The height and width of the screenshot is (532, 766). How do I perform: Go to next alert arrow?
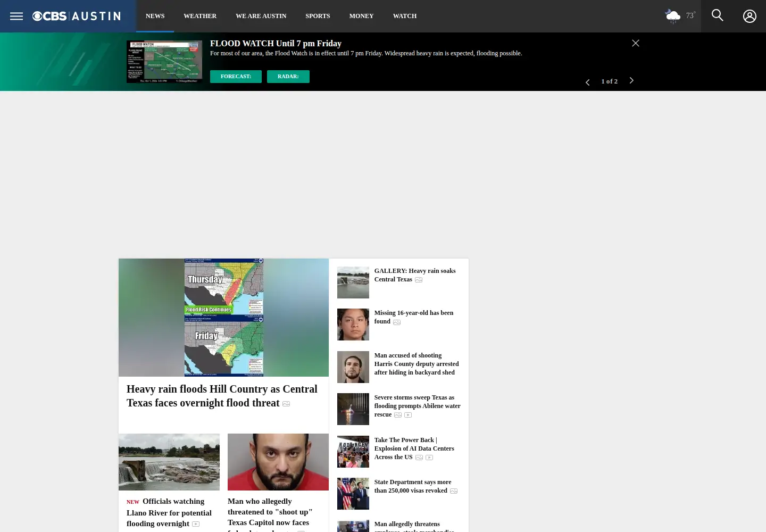point(631,80)
